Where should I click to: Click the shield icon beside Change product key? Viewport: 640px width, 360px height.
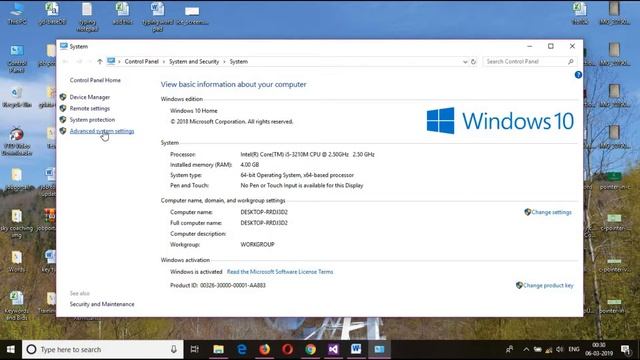click(519, 285)
